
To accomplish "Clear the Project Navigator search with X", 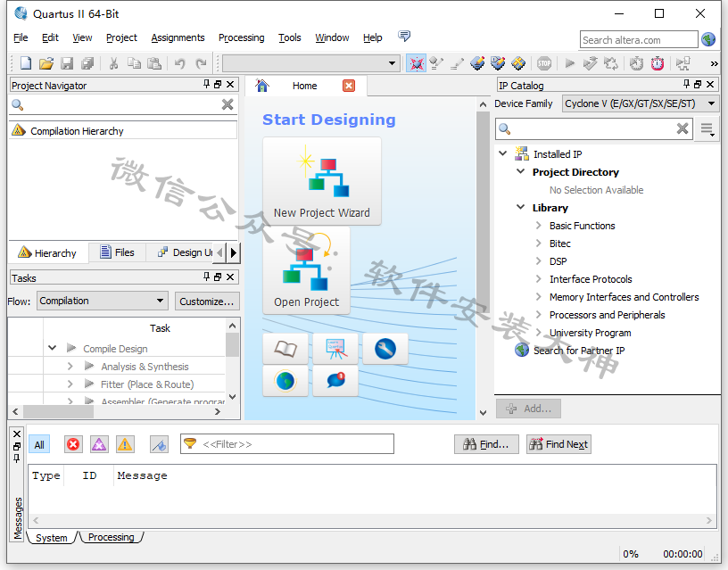I will tap(227, 104).
